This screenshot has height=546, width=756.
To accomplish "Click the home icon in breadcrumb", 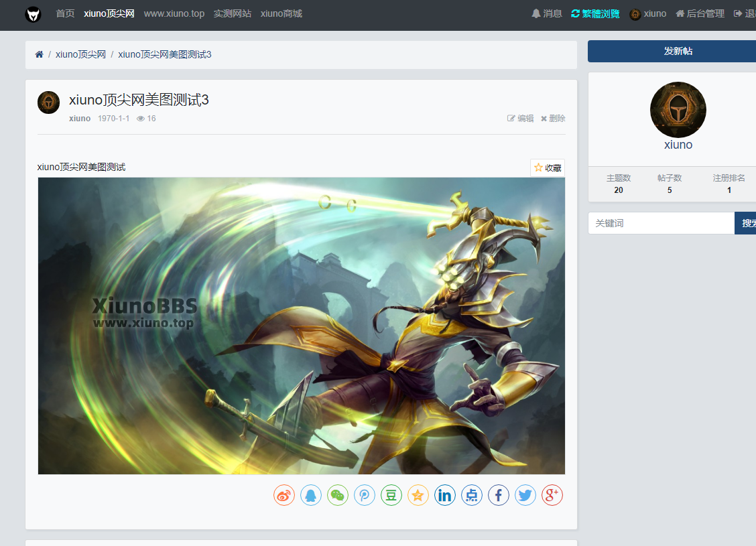I will 39,54.
